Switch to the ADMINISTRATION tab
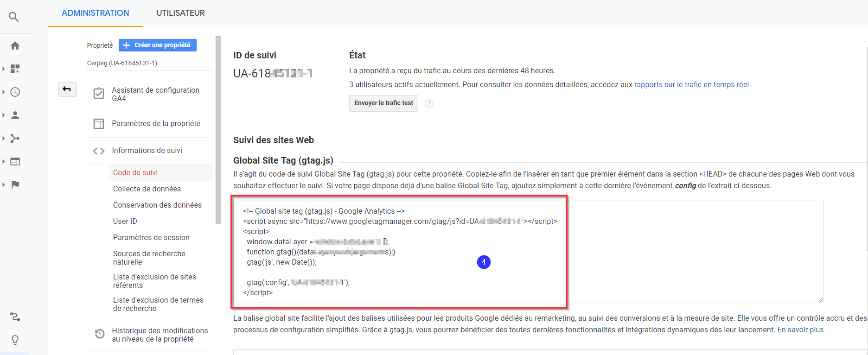This screenshot has width=868, height=355. tap(96, 13)
